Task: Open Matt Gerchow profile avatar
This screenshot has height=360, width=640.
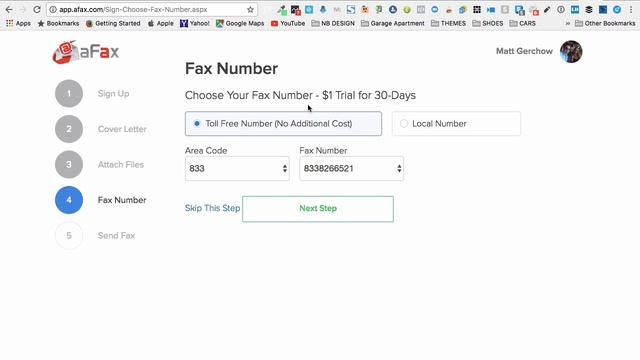Action: [x=571, y=52]
